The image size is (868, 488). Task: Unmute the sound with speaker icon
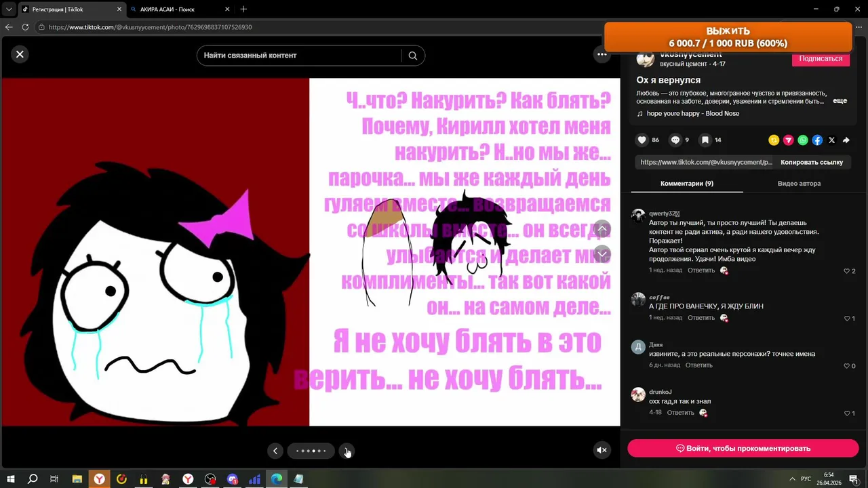(x=601, y=450)
